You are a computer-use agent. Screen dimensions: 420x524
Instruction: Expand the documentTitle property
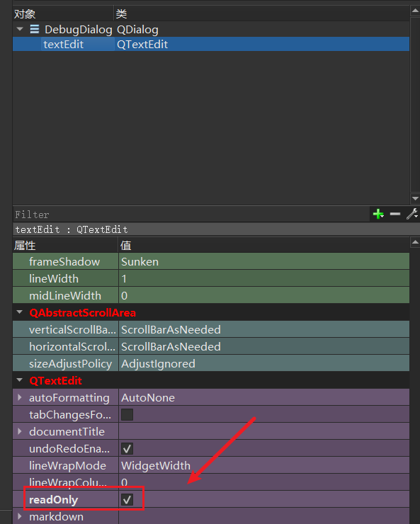coord(20,431)
